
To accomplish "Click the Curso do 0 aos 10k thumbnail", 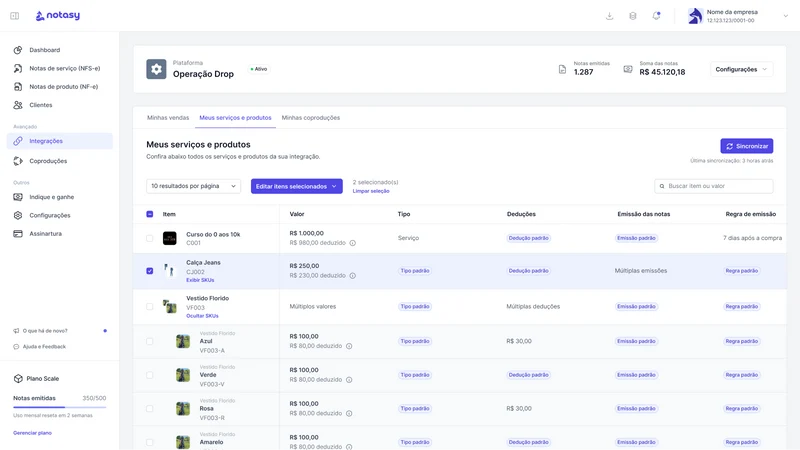I will [169, 238].
